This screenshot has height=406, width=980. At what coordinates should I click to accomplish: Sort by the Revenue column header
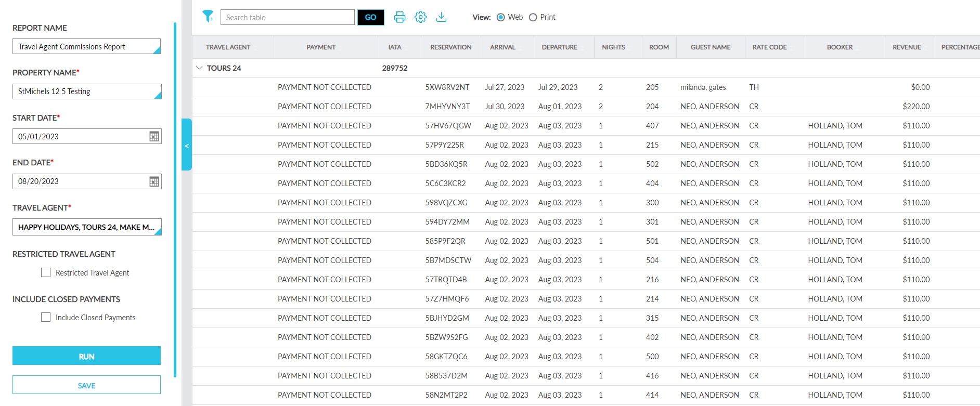point(907,47)
